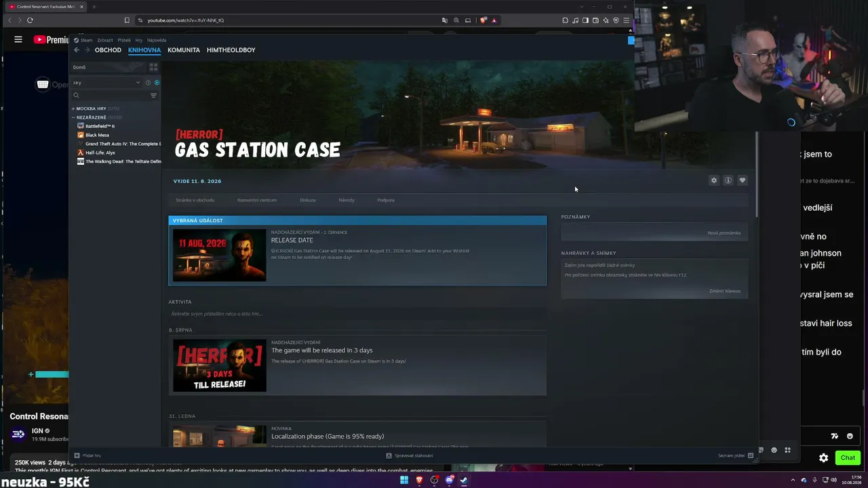Click Přidat hru add game button
This screenshot has width=868, height=488.
point(87,455)
